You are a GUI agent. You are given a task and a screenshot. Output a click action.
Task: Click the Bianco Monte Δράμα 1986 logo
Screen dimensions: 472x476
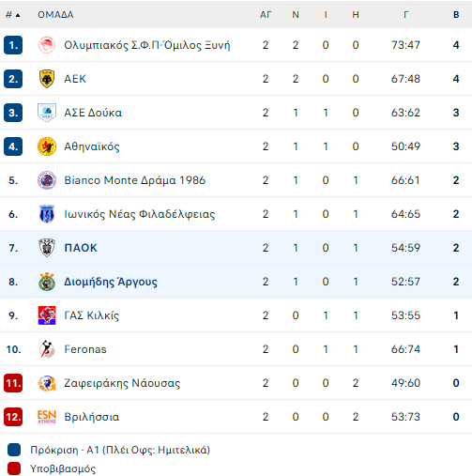(x=47, y=180)
